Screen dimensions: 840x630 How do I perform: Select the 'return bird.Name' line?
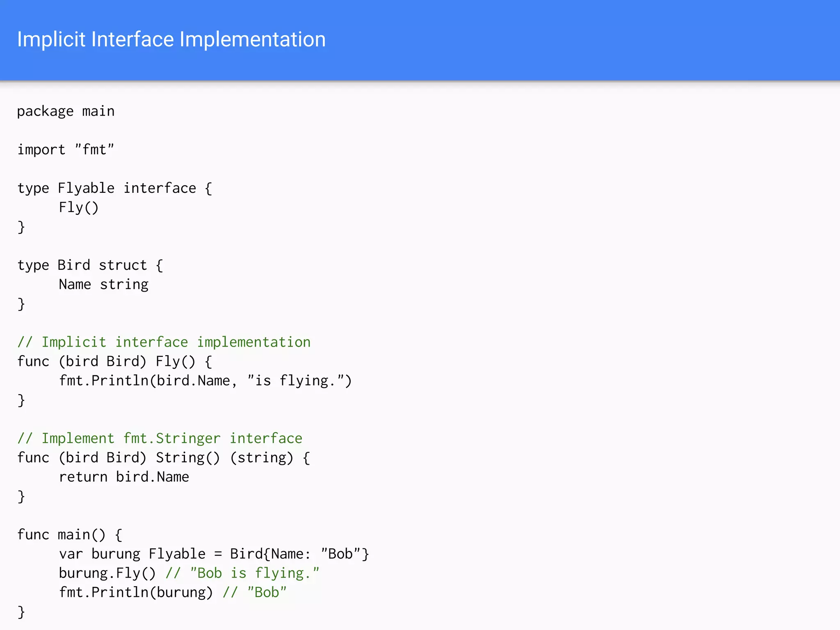[x=124, y=477]
